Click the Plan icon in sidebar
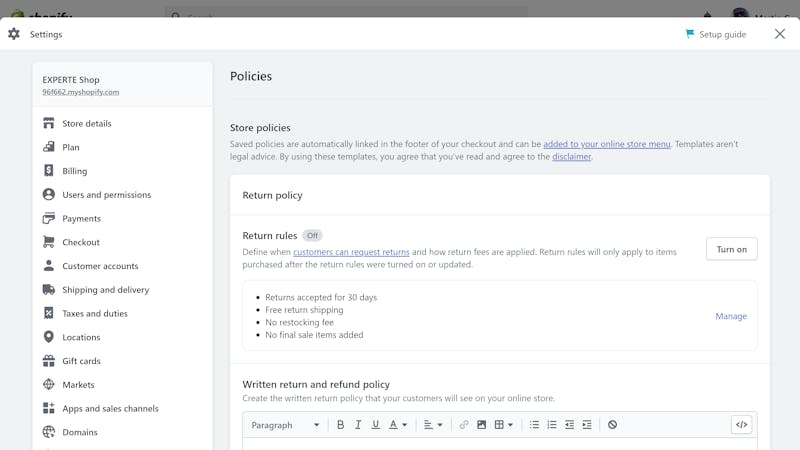 click(48, 147)
